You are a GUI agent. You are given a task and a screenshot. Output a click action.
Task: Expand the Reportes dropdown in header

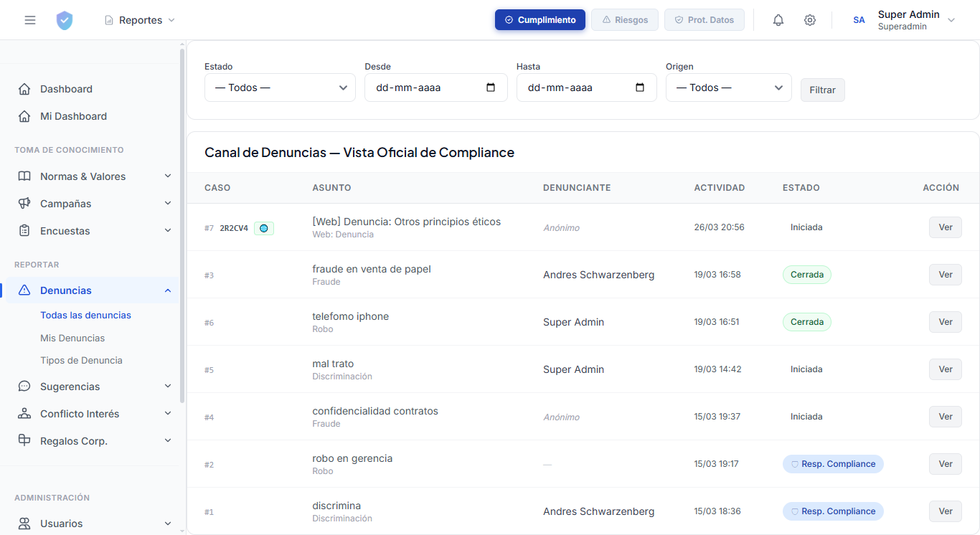tap(140, 20)
